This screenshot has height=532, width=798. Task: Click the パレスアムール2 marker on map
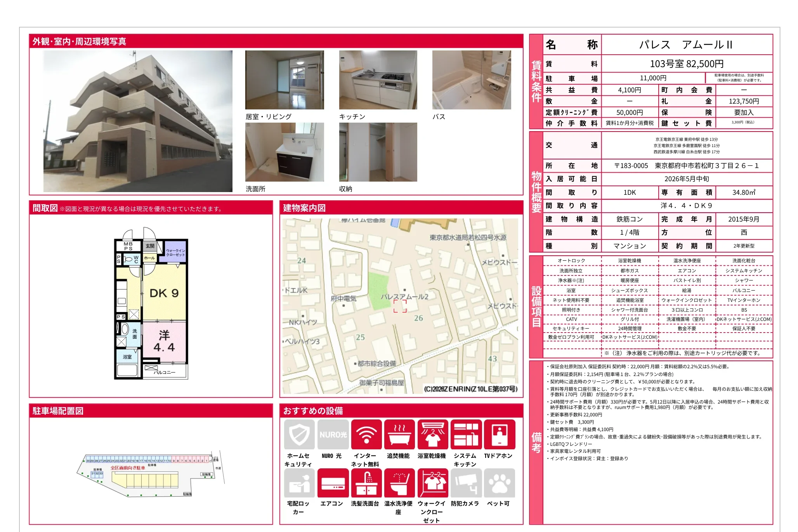pos(400,306)
